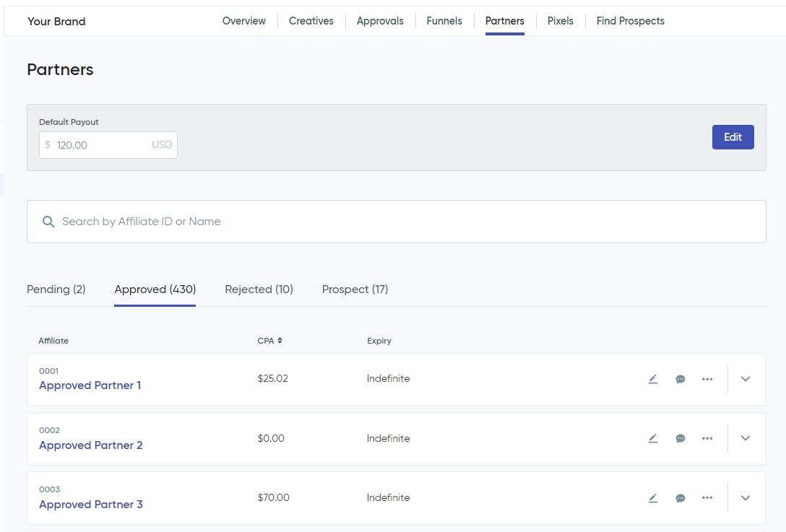Click affiliate ID 0003
This screenshot has height=532, width=786.
tap(49, 489)
